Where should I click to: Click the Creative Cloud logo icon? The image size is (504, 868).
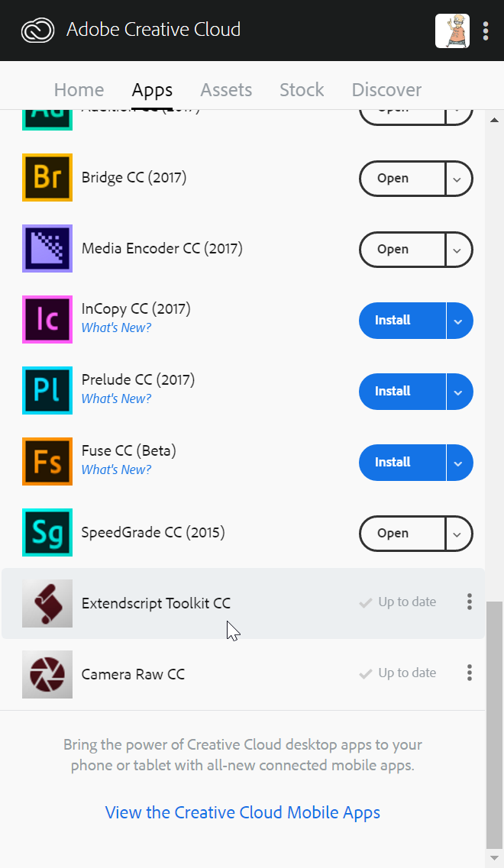[38, 31]
